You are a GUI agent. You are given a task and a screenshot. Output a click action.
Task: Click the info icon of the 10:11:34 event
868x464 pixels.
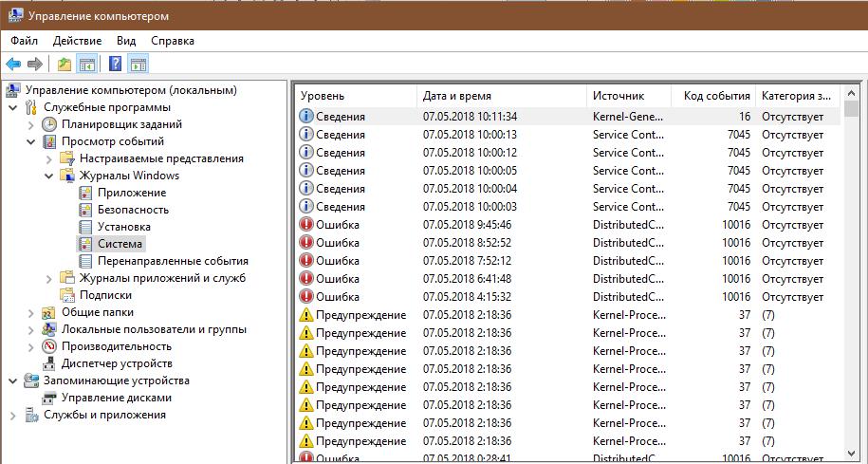tap(306, 116)
